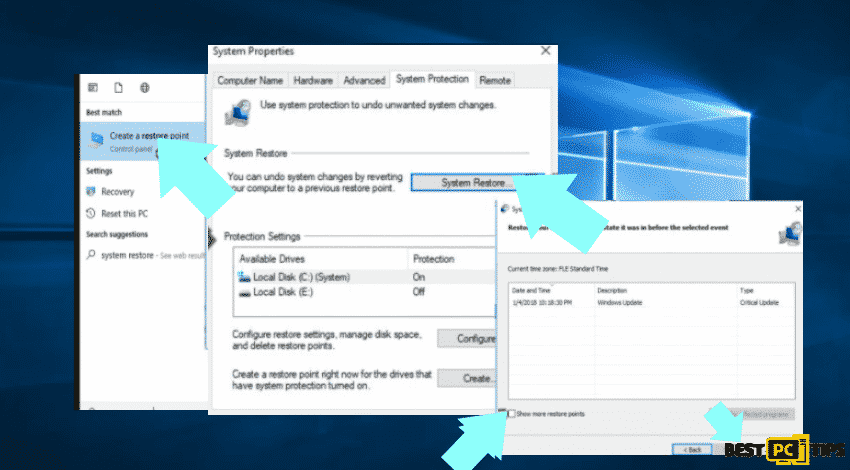Click System Restore wizard header icon
This screenshot has height=470, width=850.
[x=790, y=233]
